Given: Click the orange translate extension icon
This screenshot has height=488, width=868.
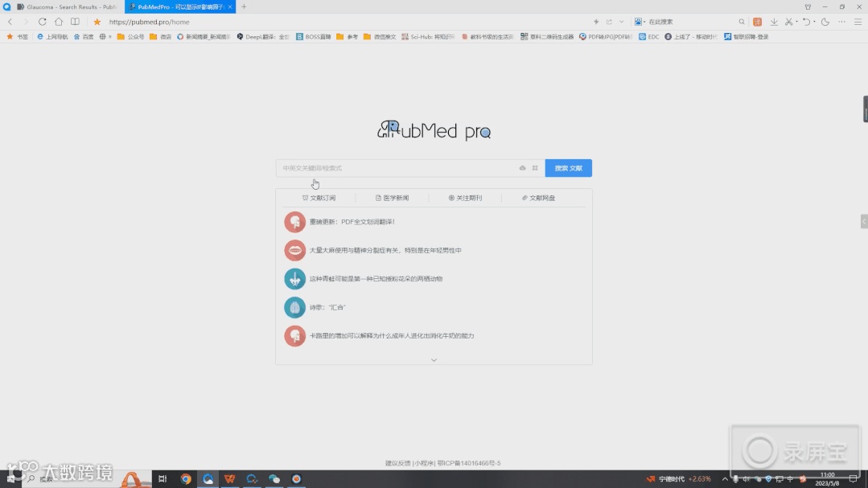Looking at the screenshot, I should tap(757, 22).
